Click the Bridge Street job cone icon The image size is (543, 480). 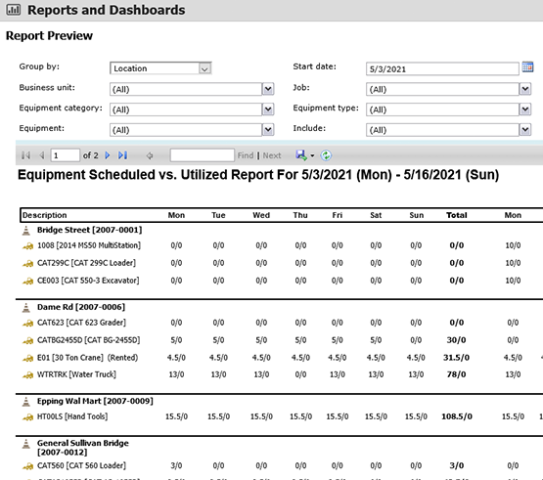[x=26, y=230]
